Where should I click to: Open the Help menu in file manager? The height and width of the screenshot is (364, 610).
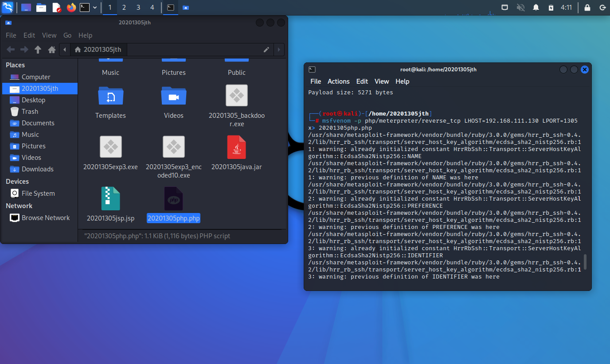85,35
